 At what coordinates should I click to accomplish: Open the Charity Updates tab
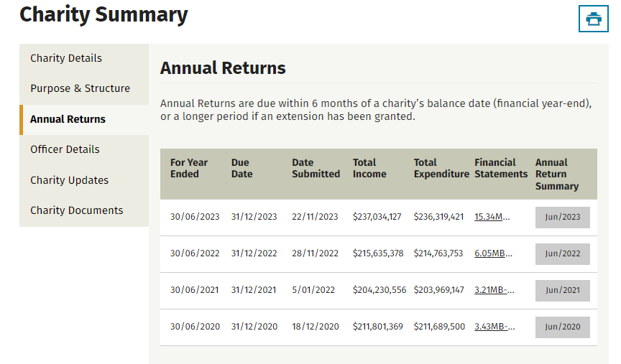click(69, 180)
